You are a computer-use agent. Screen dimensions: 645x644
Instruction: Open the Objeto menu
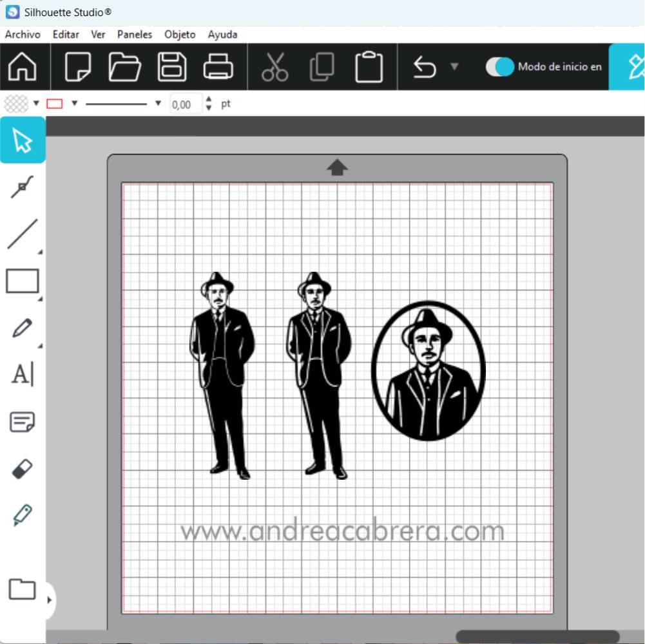pyautogui.click(x=180, y=35)
